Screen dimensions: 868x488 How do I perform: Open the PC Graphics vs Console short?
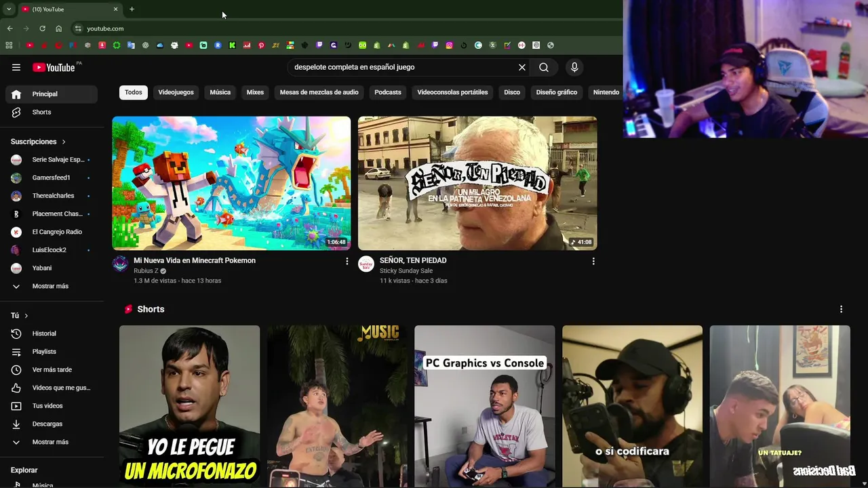pos(484,405)
